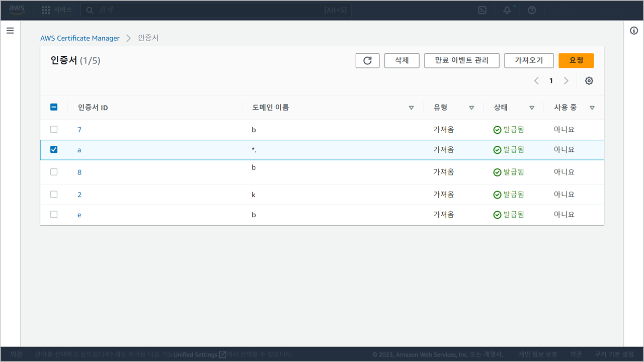Go to previous page arrow
This screenshot has height=362, width=644.
coord(536,80)
